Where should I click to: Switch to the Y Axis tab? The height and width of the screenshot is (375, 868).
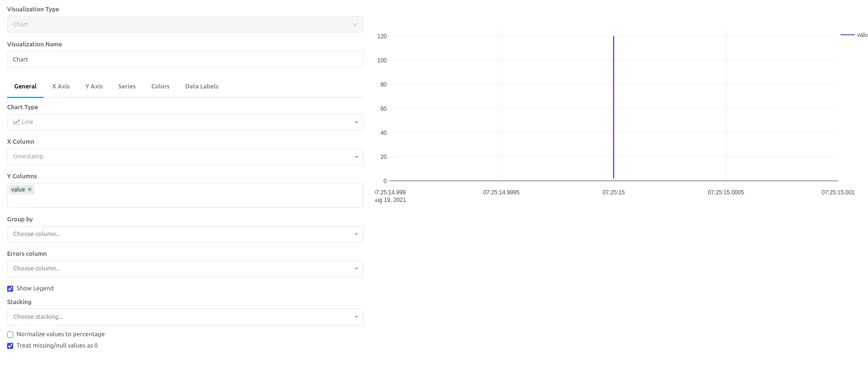[x=94, y=87]
